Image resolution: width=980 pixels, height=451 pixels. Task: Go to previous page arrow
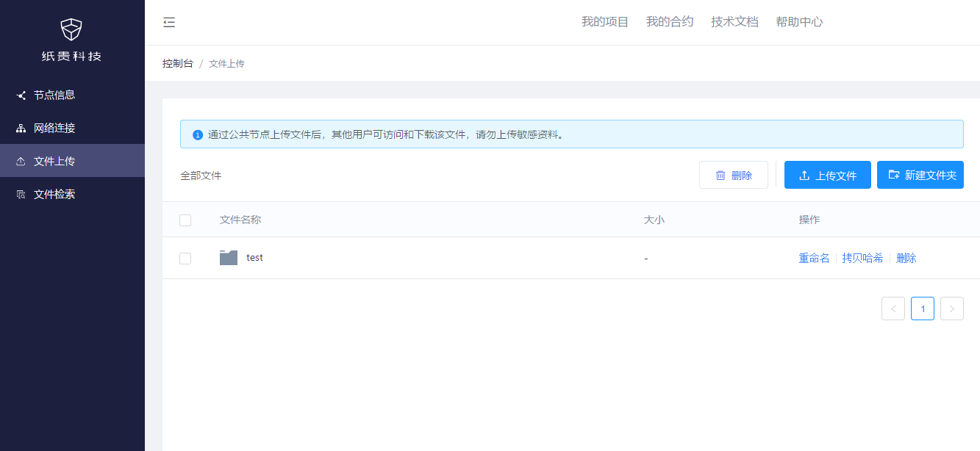(893, 309)
